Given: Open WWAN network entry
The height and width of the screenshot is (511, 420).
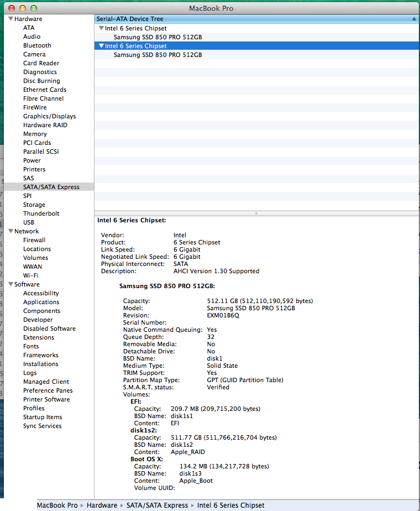Looking at the screenshot, I should point(33,266).
